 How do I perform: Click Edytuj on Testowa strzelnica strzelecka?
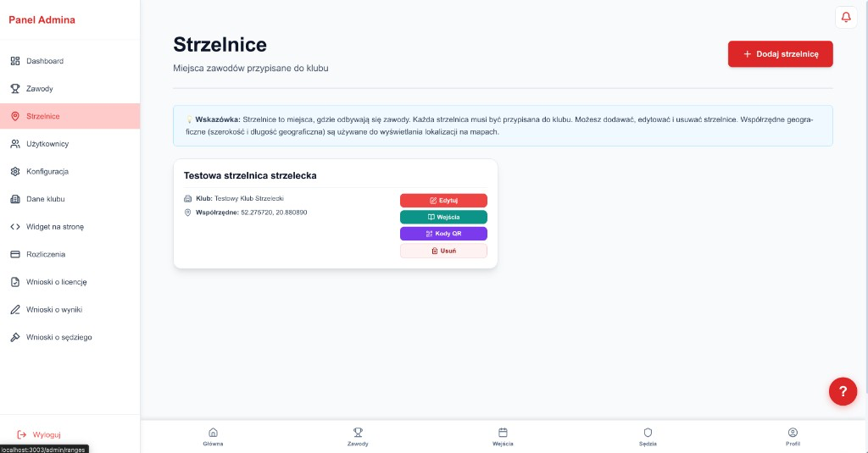(x=443, y=201)
